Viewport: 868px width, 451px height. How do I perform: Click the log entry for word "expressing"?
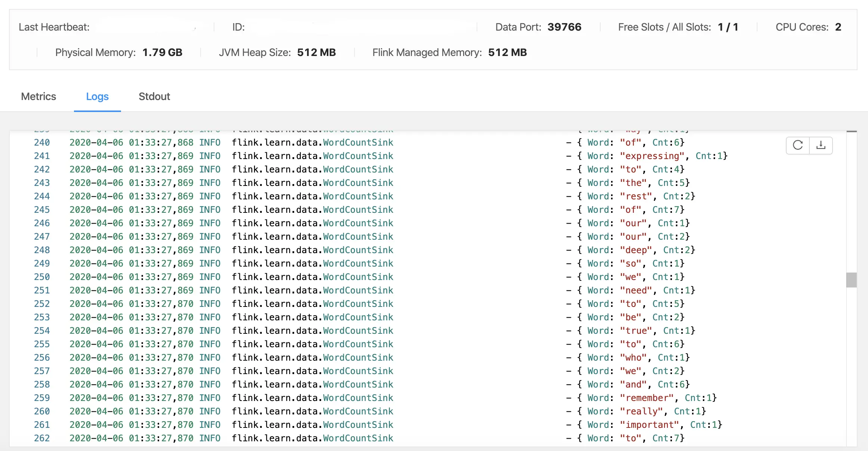click(x=652, y=156)
